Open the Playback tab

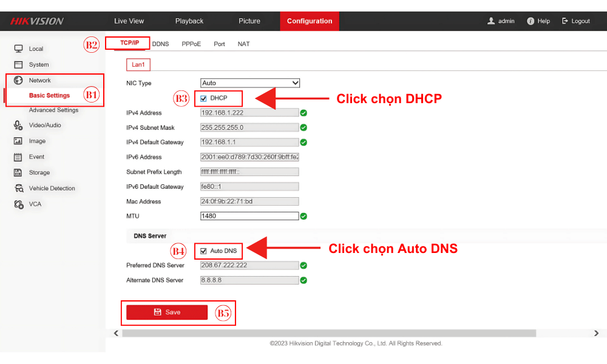pos(189,21)
